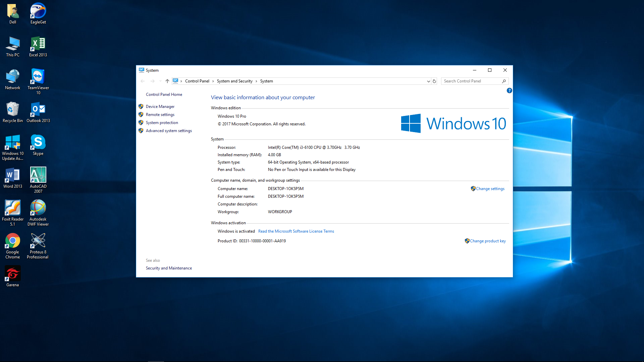Click System and Security in breadcrumb
This screenshot has width=644, height=362.
tap(234, 81)
